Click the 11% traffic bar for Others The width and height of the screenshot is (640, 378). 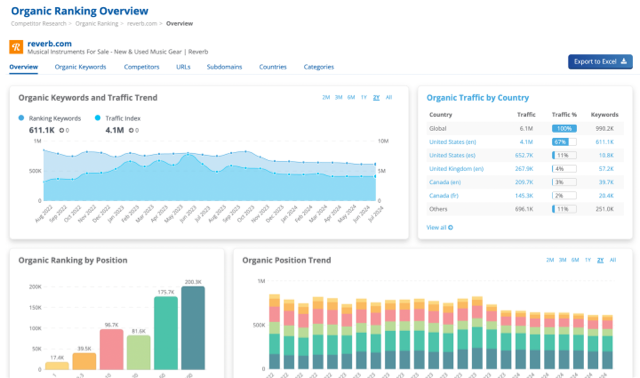(564, 209)
